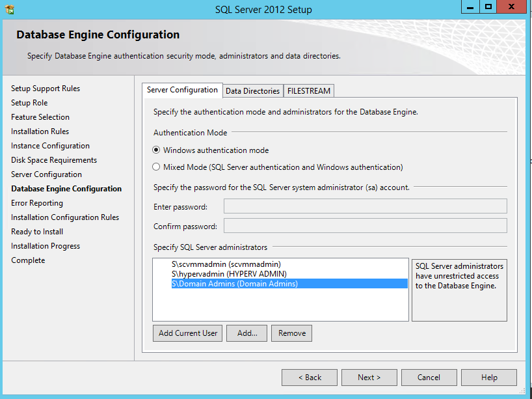This screenshot has width=532, height=399.
Task: Click the Add Current User button
Action: click(x=187, y=333)
